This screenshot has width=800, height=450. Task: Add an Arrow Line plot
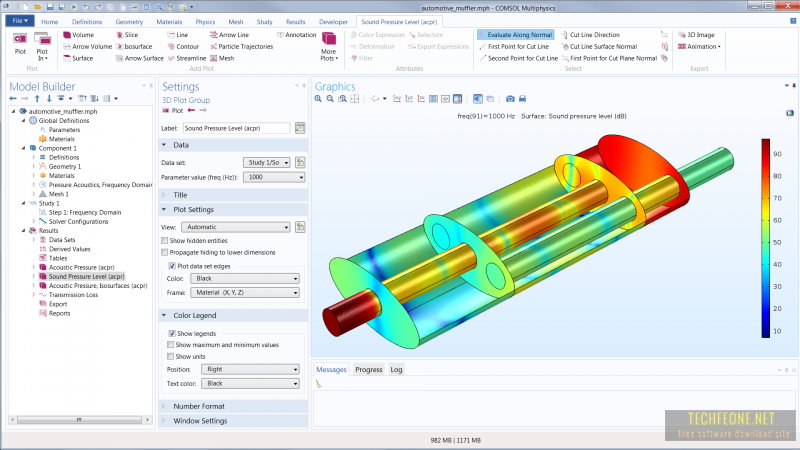[x=230, y=35]
